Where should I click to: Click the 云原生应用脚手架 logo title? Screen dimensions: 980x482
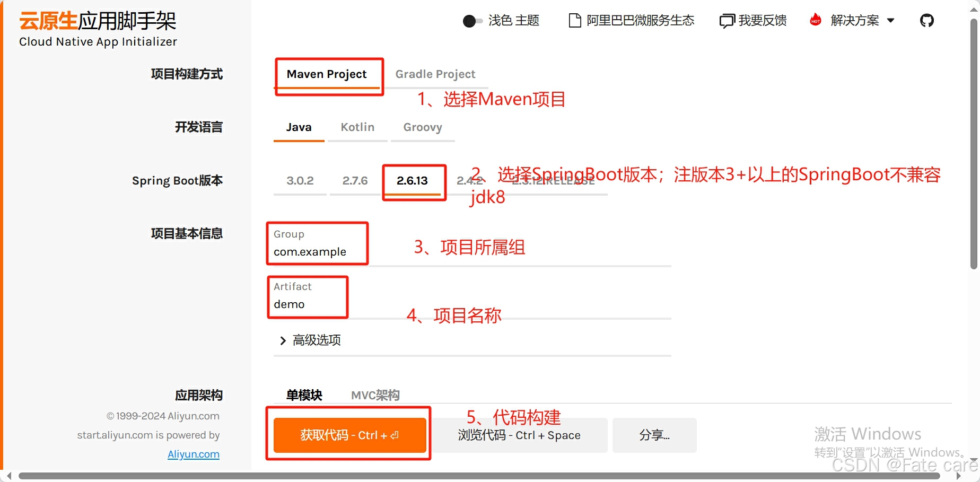point(98,21)
